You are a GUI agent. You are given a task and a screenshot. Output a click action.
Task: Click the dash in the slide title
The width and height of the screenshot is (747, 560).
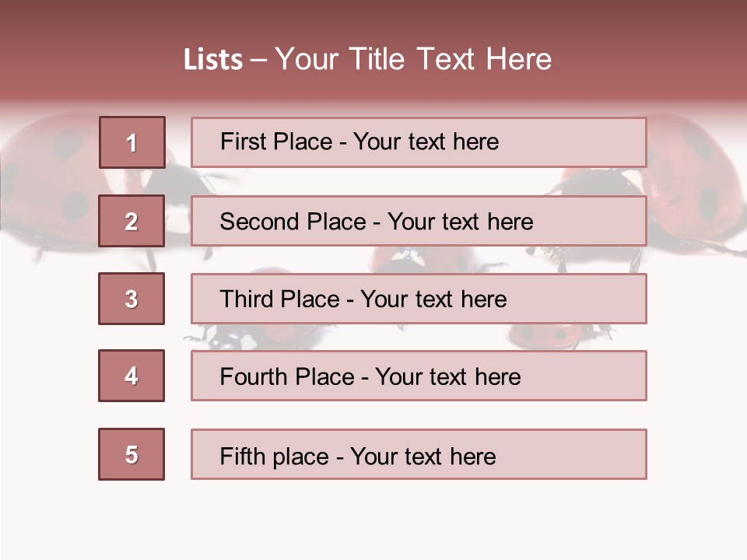tap(258, 60)
